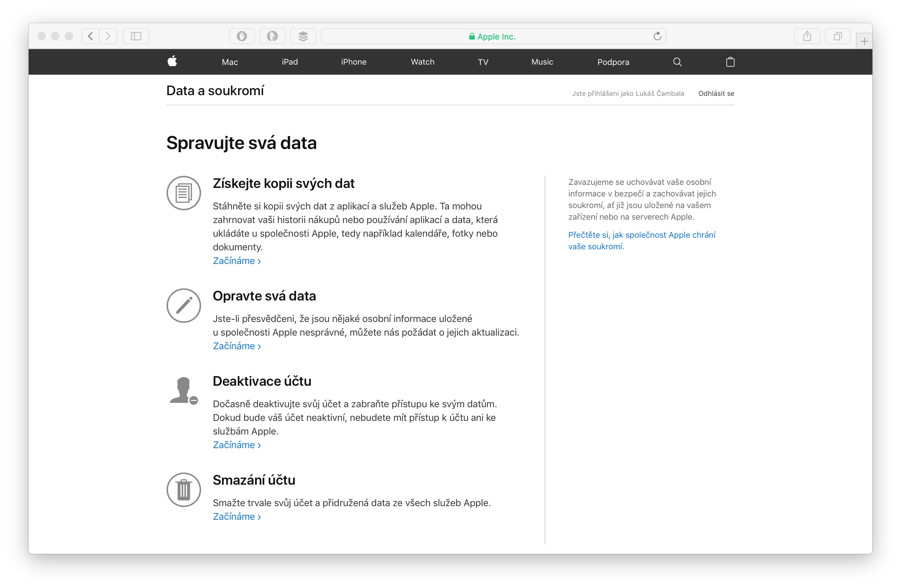Screen dimensions: 901x588
Task: Open the Watch menu item
Action: point(423,62)
